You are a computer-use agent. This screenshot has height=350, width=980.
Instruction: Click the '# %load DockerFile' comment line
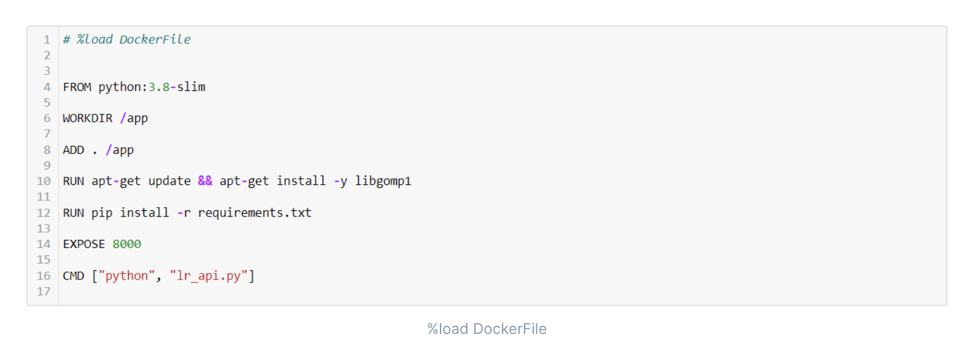(x=127, y=40)
